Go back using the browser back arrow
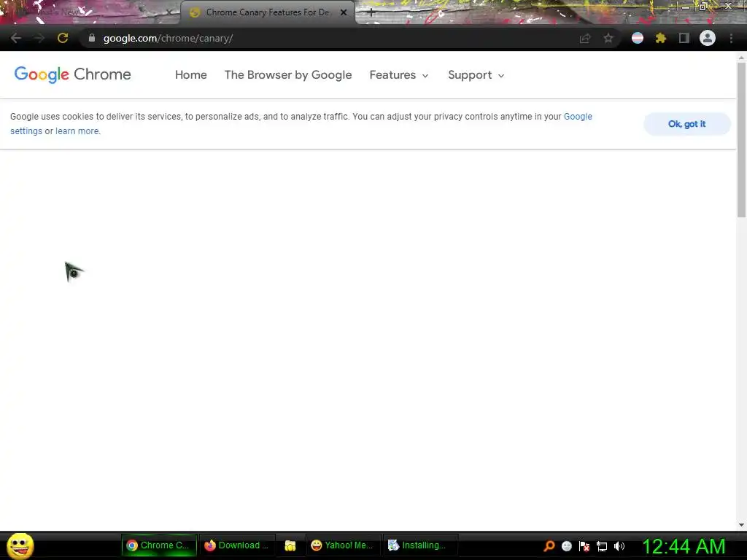 click(16, 38)
